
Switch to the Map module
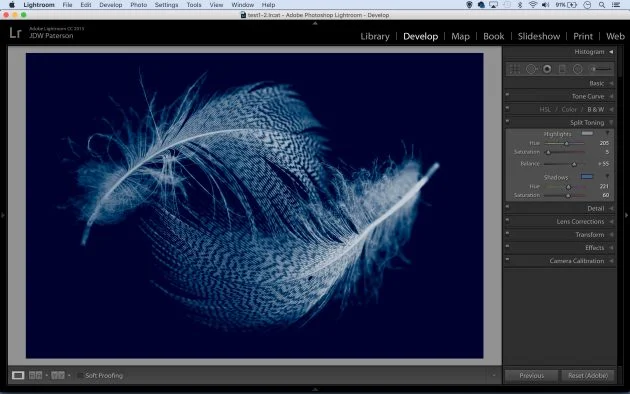click(460, 36)
